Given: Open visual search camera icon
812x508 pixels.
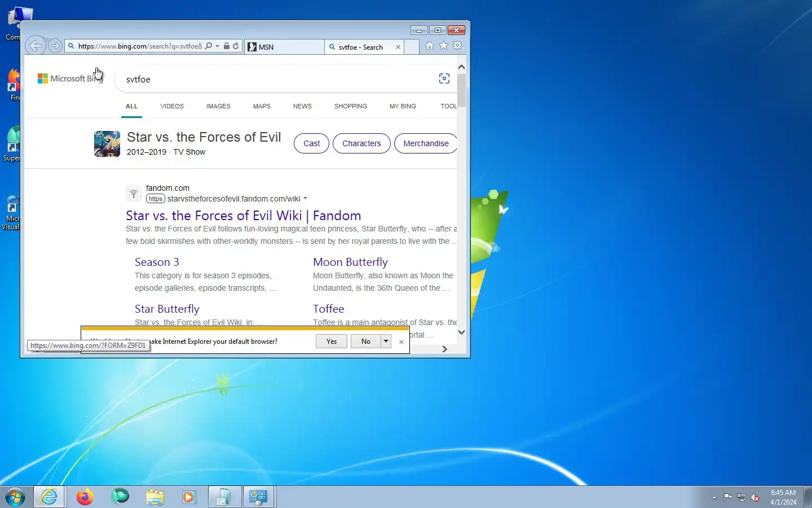Looking at the screenshot, I should tap(444, 79).
